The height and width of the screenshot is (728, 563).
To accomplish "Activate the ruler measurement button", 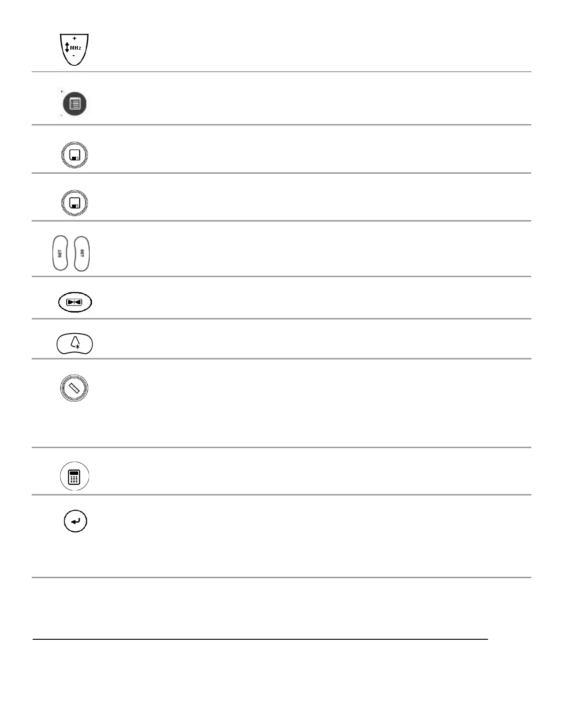I will point(75,388).
